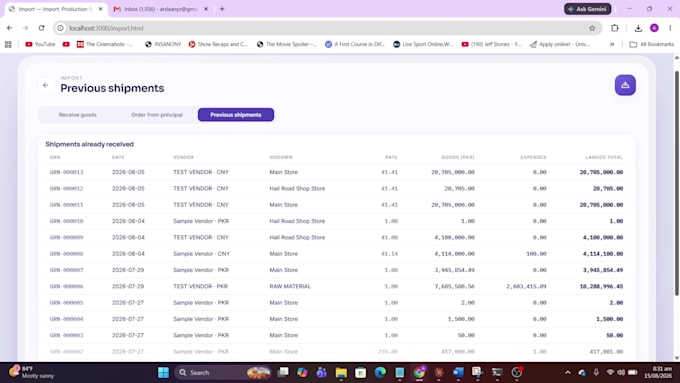Open Google Chrome from the taskbar
This screenshot has width=680, height=383.
click(x=419, y=373)
